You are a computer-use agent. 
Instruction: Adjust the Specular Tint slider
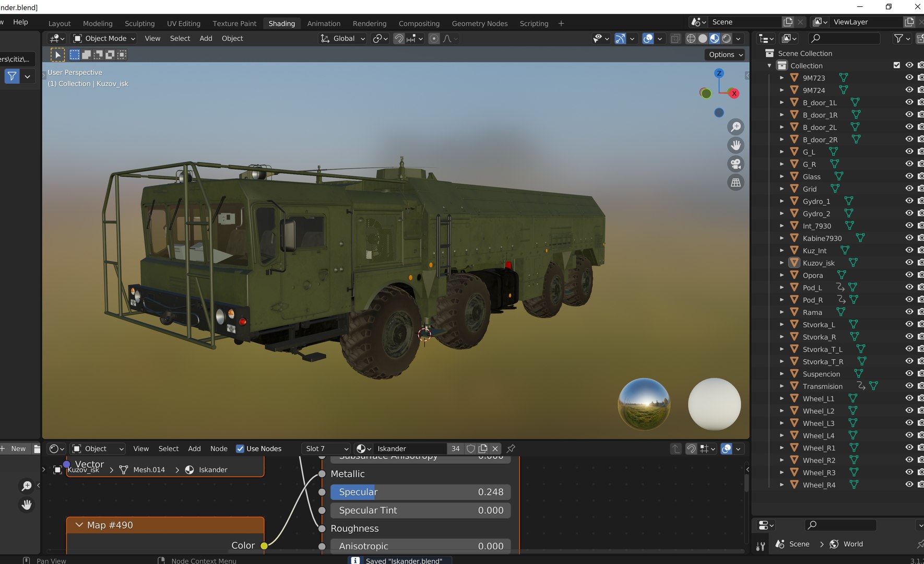[421, 510]
